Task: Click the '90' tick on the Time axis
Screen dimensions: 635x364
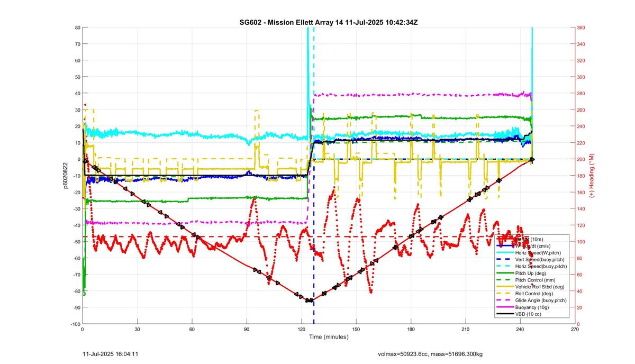Action: tap(247, 329)
